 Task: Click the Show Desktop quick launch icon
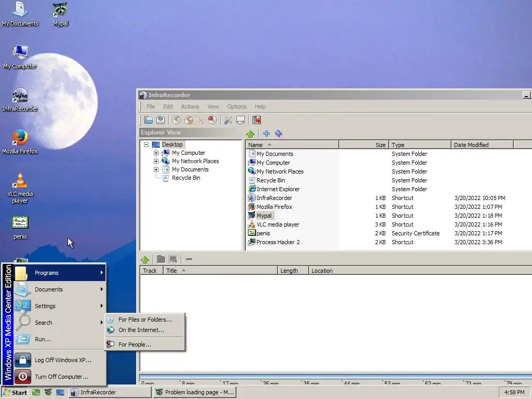pos(60,392)
